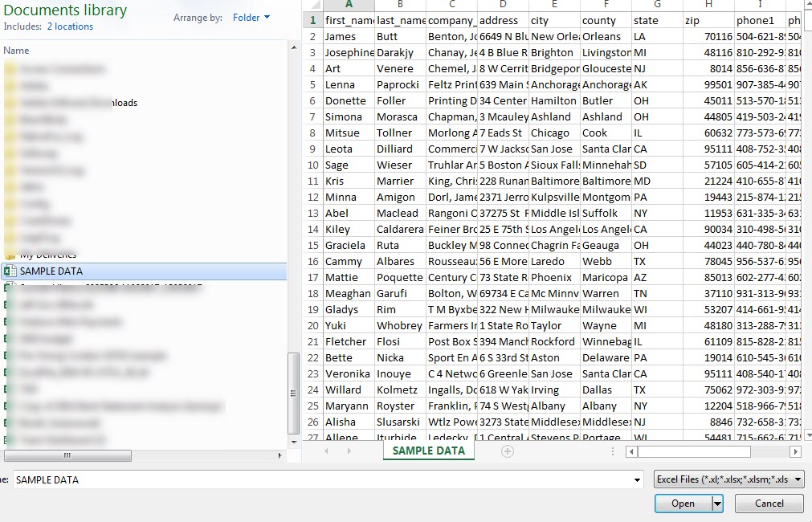Open the 2 locations link
The width and height of the screenshot is (812, 522).
point(70,27)
